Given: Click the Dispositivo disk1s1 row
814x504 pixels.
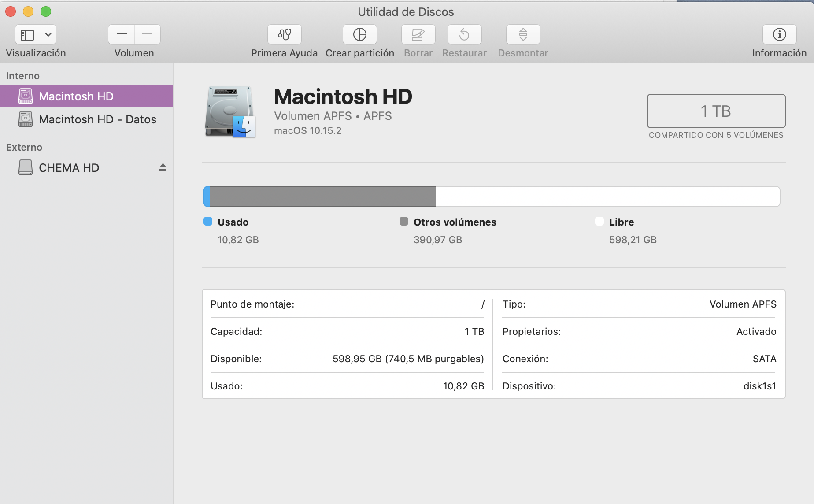Looking at the screenshot, I should click(639, 386).
